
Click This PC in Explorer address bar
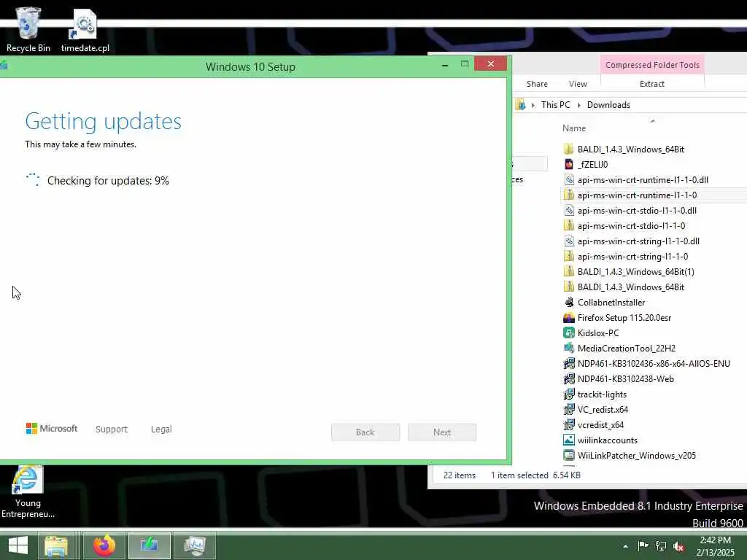click(555, 105)
